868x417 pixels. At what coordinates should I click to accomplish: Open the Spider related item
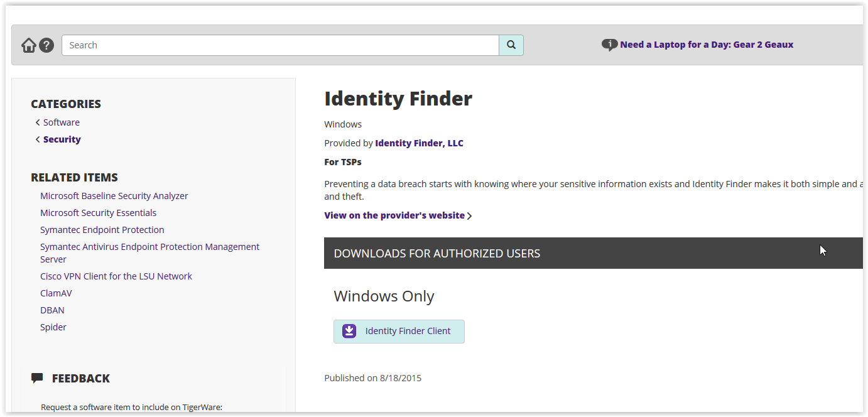click(53, 327)
